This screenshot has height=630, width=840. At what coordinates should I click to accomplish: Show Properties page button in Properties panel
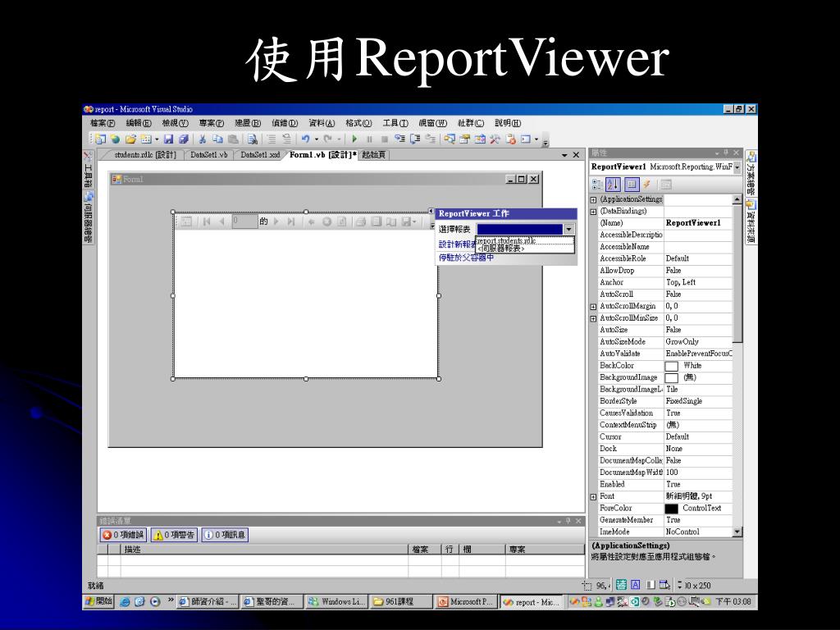(632, 185)
